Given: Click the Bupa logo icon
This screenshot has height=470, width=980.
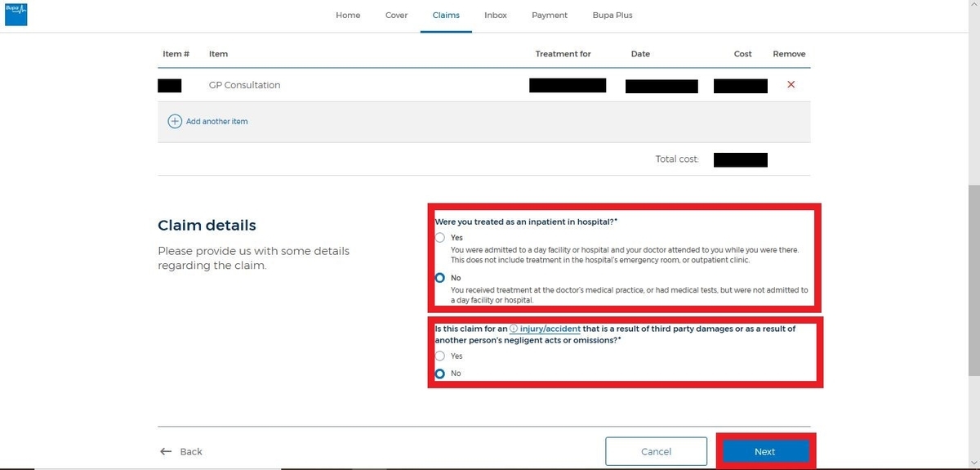Looking at the screenshot, I should click(x=16, y=14).
